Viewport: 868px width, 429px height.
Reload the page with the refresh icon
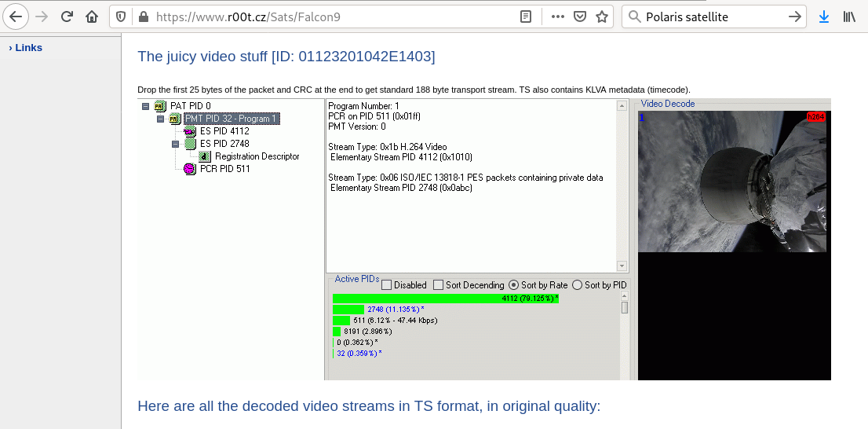67,16
